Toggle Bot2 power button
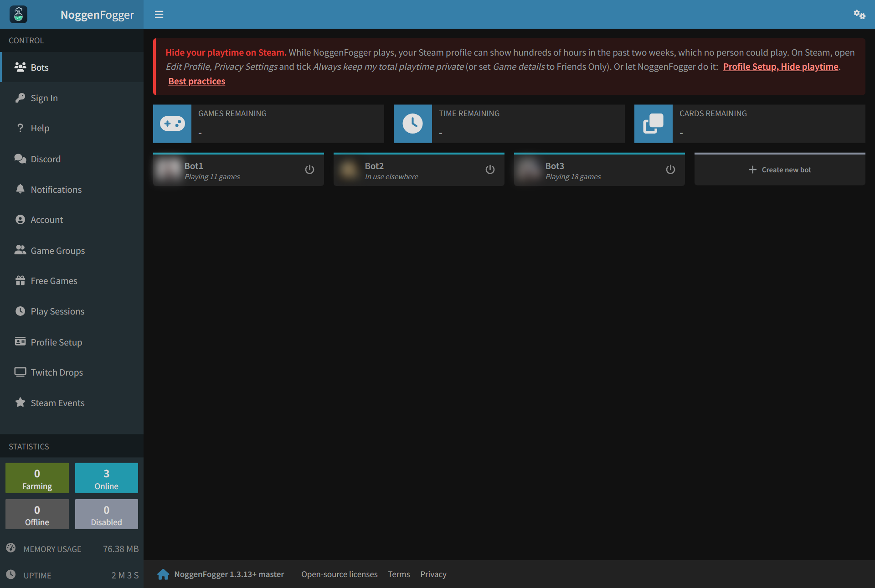This screenshot has height=588, width=875. tap(490, 170)
